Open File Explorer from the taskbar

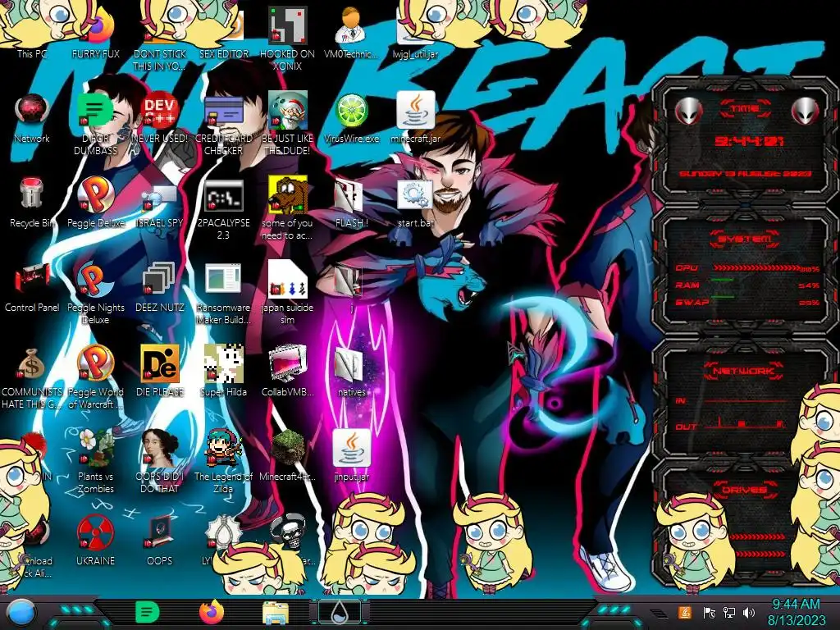click(x=276, y=613)
